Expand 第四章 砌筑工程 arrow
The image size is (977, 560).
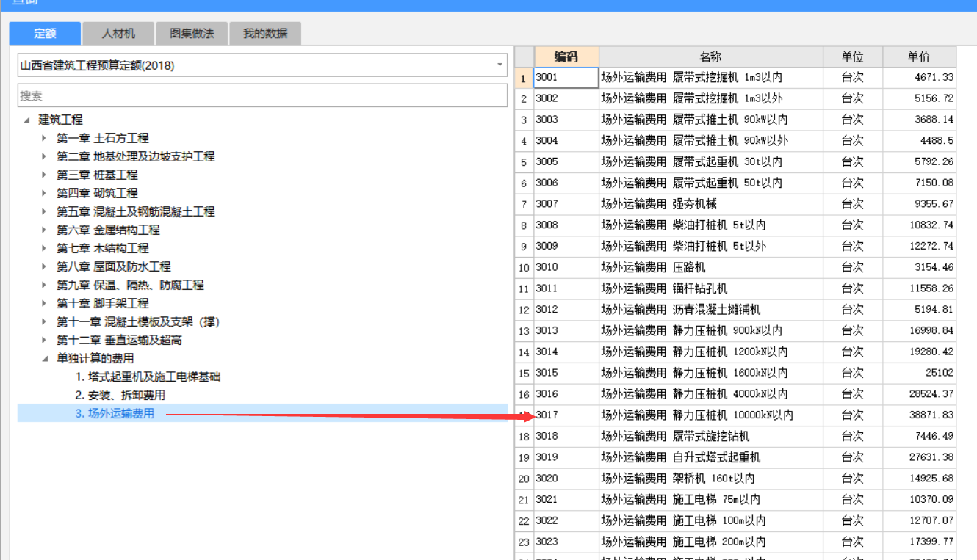44,193
